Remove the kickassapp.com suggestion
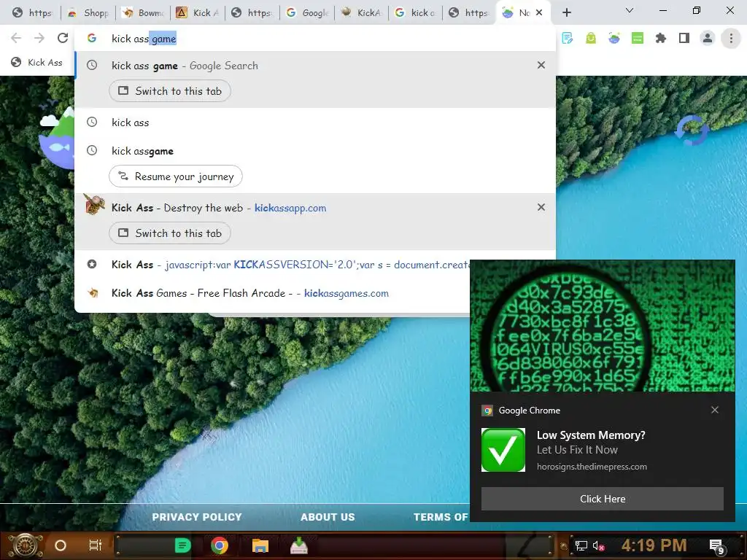Image resolution: width=747 pixels, height=560 pixels. [x=541, y=207]
